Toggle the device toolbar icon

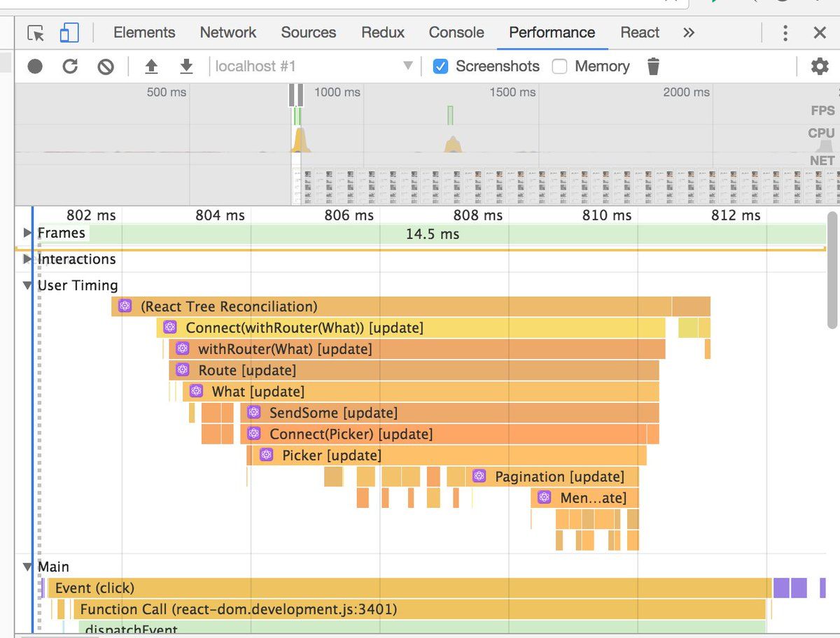pyautogui.click(x=69, y=33)
